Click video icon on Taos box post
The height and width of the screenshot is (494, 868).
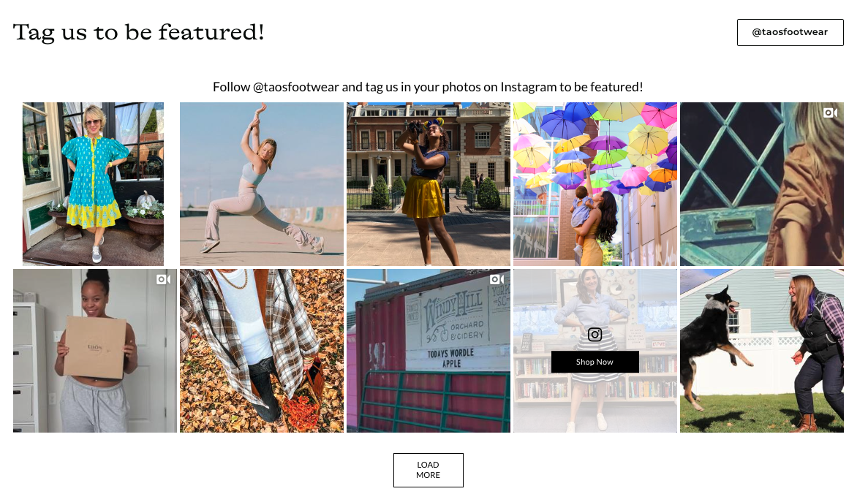163,279
